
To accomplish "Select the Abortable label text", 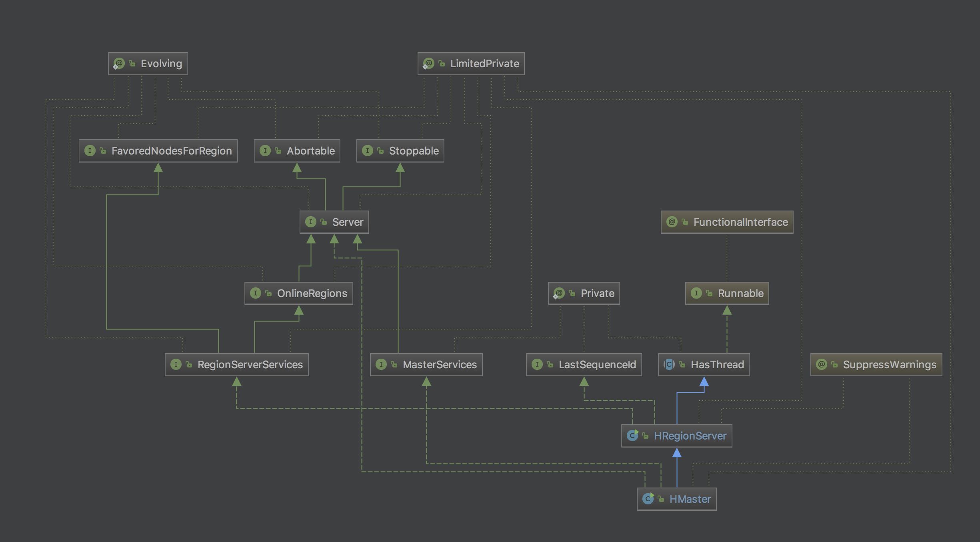I will pyautogui.click(x=311, y=151).
